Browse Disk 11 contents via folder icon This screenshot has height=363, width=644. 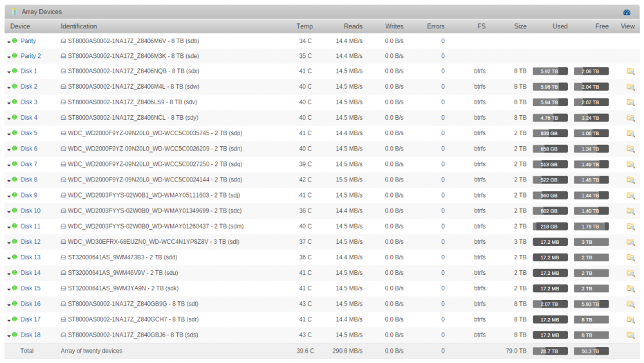pos(630,227)
